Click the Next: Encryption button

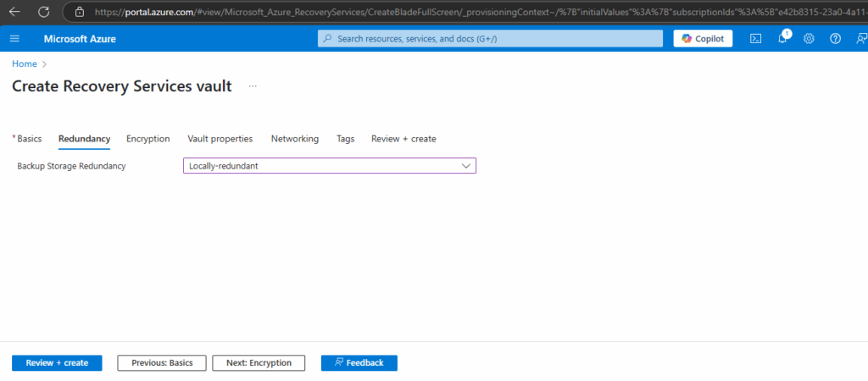click(x=258, y=362)
